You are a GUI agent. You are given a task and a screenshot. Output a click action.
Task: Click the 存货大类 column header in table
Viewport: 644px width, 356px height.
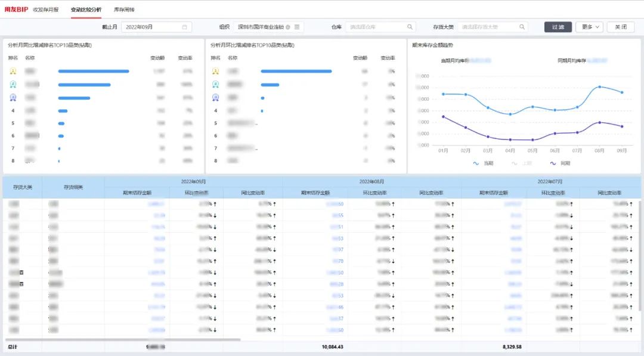23,187
